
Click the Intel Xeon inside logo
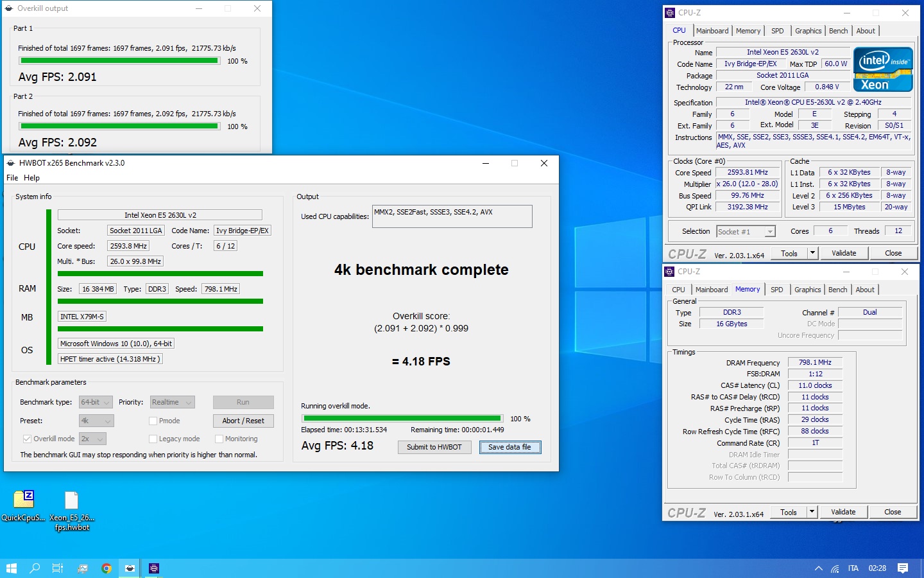[x=883, y=69]
